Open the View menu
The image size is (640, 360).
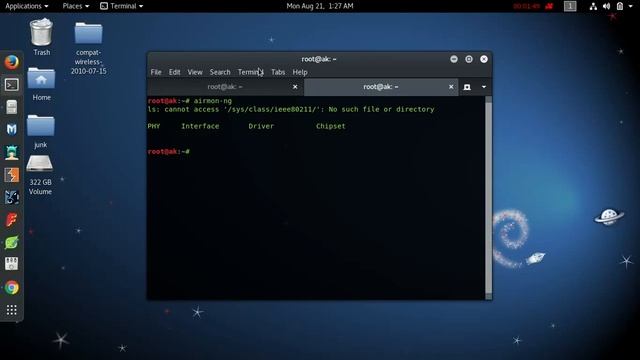[x=195, y=72]
